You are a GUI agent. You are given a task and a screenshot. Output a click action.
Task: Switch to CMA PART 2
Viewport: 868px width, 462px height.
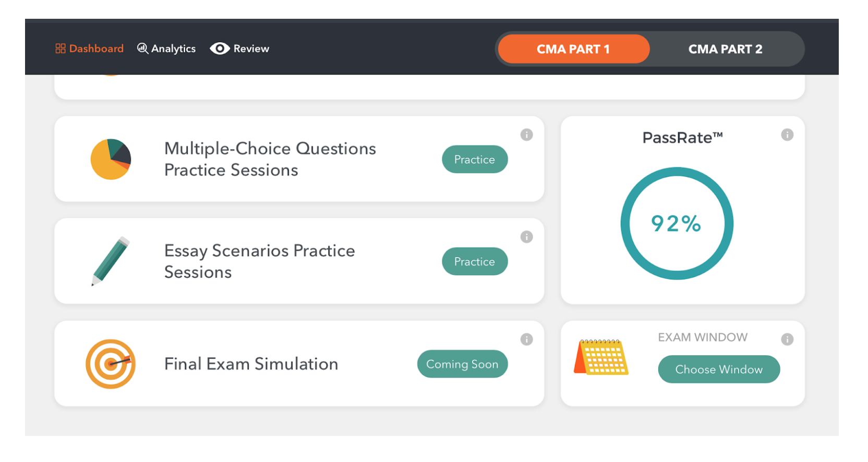coord(725,49)
